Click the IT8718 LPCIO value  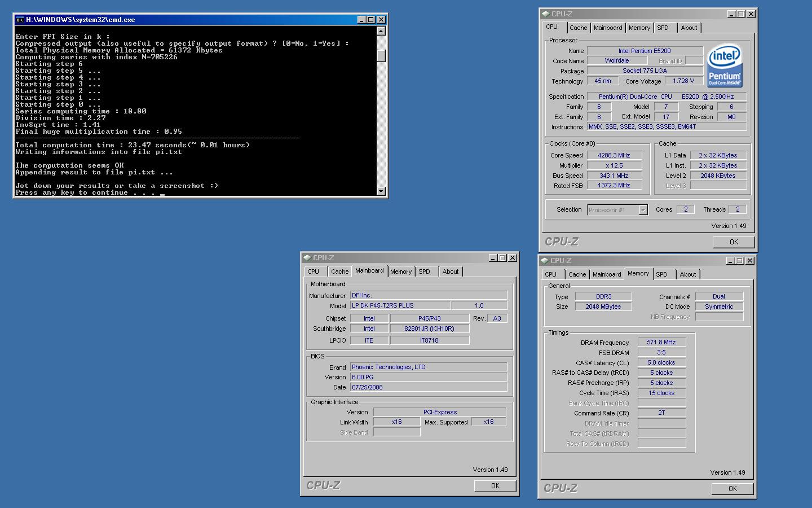pyautogui.click(x=430, y=341)
